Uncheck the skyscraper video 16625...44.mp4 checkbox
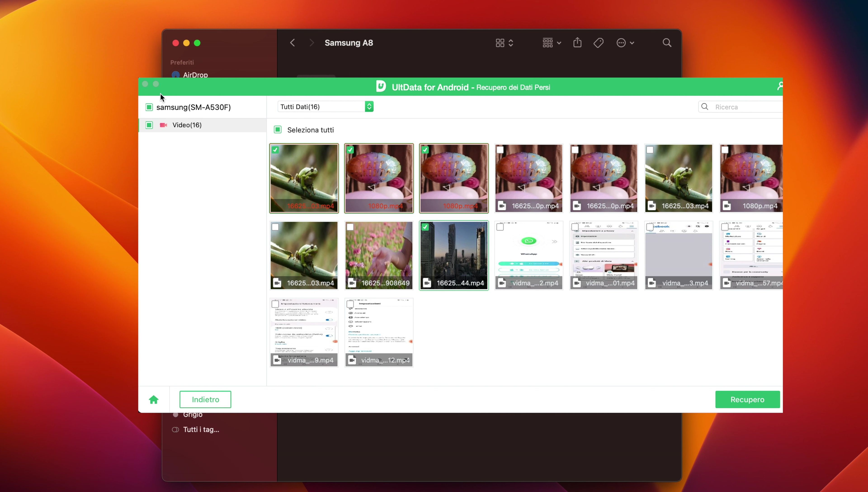This screenshot has width=868, height=492. pos(425,227)
